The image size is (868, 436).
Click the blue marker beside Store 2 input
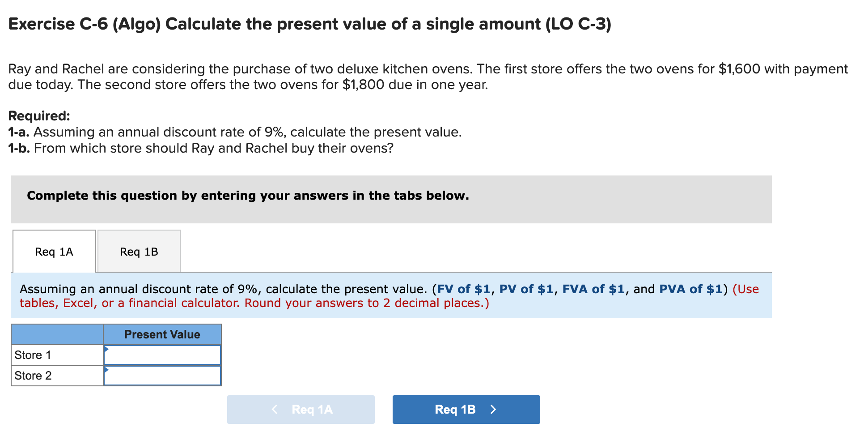coord(107,370)
